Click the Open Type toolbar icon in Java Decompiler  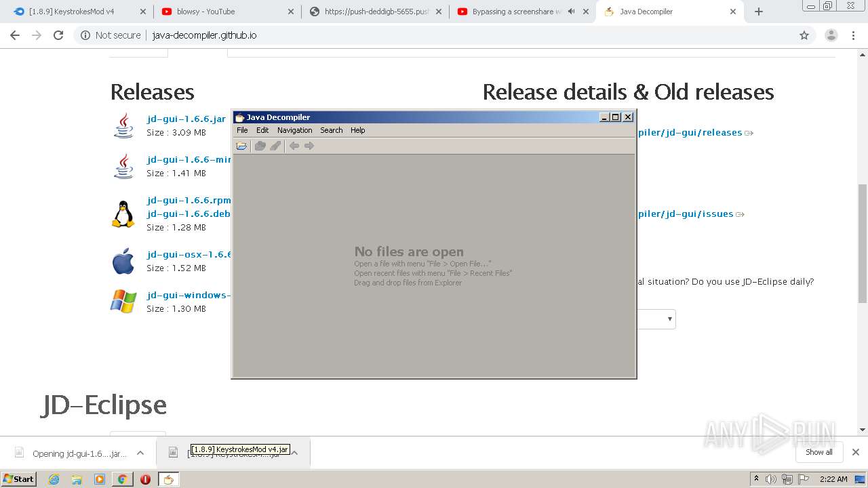tap(260, 146)
